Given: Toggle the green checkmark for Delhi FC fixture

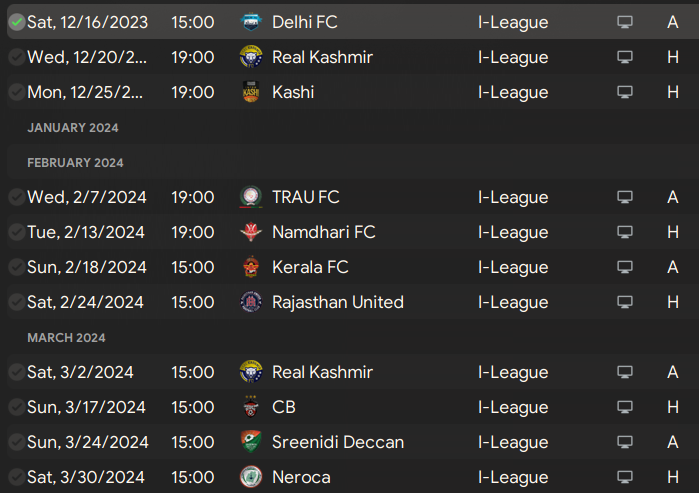Looking at the screenshot, I should [x=16, y=22].
